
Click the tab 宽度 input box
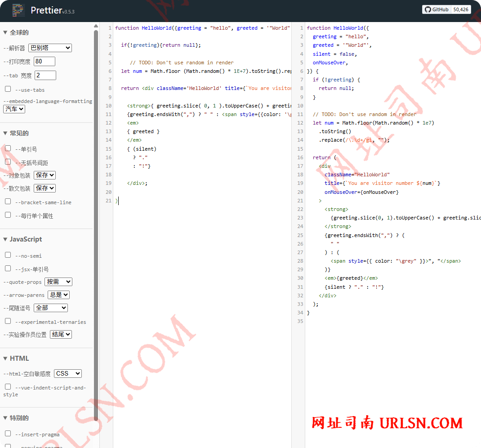pyautogui.click(x=45, y=75)
